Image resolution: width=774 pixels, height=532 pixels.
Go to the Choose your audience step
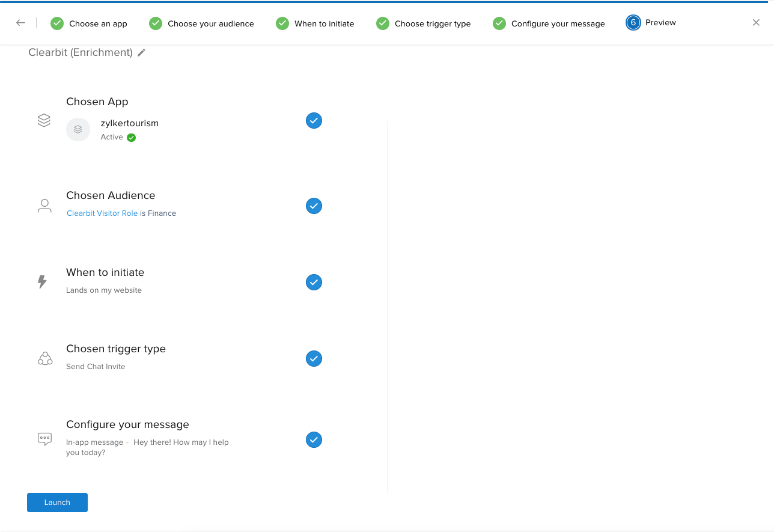[x=211, y=24]
